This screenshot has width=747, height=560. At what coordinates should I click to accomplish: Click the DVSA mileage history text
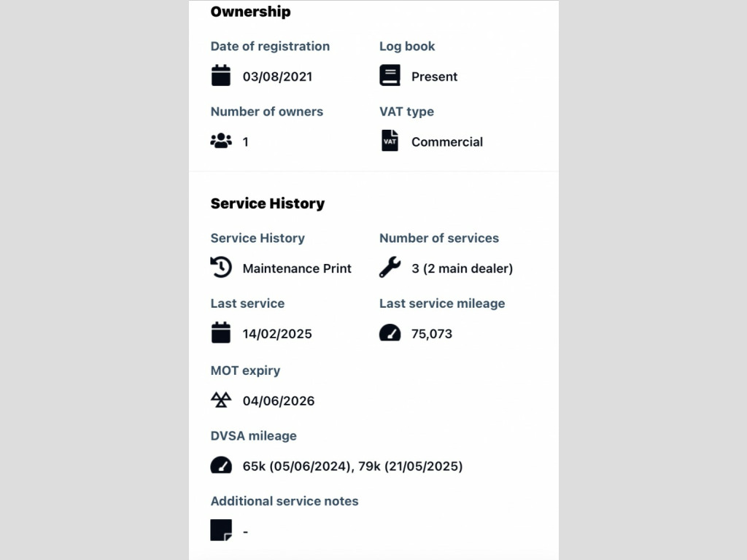(x=352, y=466)
